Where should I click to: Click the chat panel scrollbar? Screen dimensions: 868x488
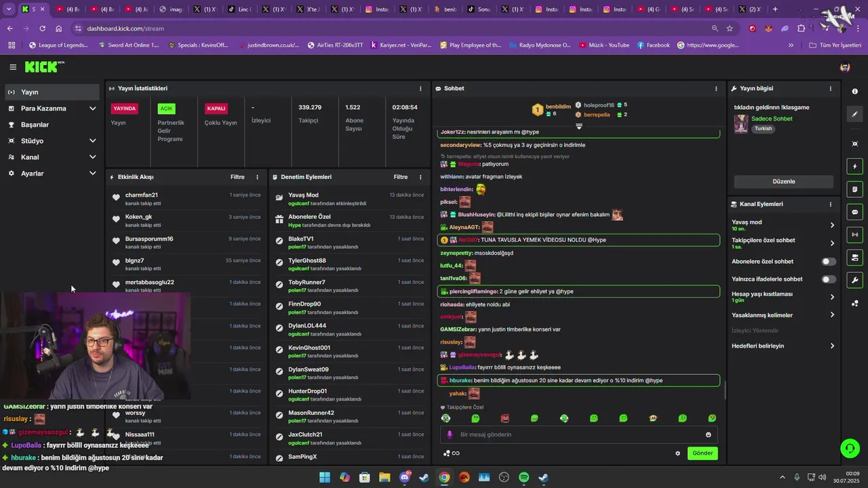tap(725, 391)
